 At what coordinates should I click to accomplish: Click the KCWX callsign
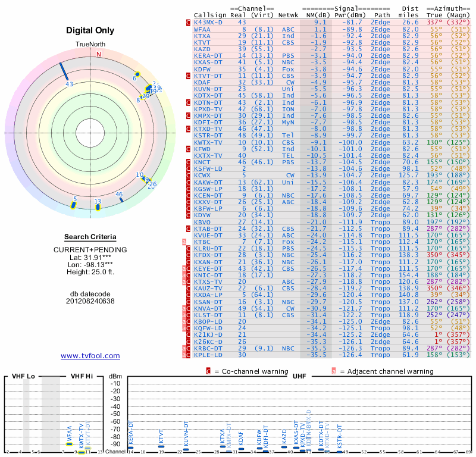click(x=202, y=175)
